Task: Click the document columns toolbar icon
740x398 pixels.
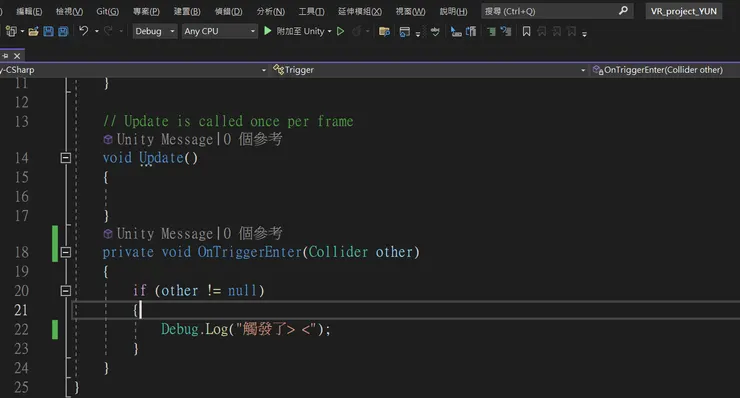Action: pyautogui.click(x=471, y=32)
